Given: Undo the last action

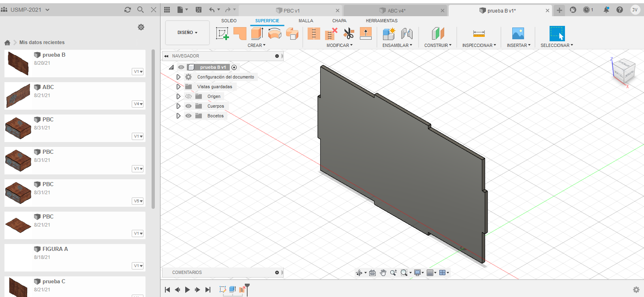Looking at the screenshot, I should click(x=212, y=10).
